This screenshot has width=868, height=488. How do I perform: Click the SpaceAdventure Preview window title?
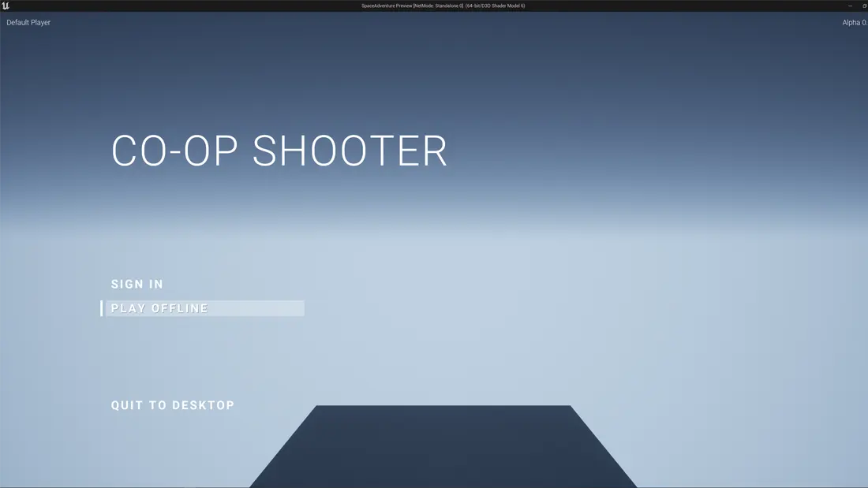(443, 6)
